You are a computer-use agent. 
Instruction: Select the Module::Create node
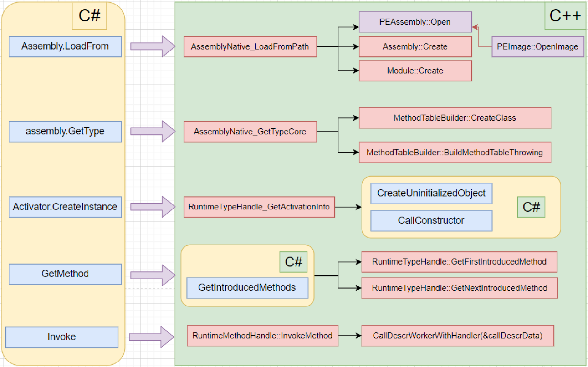pos(415,70)
